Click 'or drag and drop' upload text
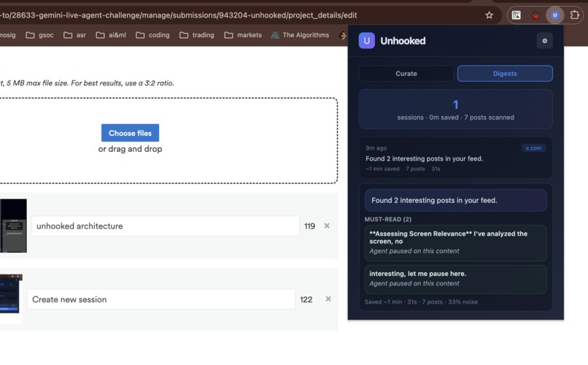 [130, 149]
